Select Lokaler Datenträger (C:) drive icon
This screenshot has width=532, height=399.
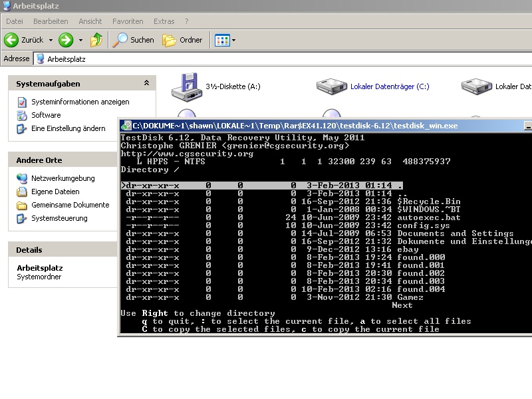[x=331, y=86]
